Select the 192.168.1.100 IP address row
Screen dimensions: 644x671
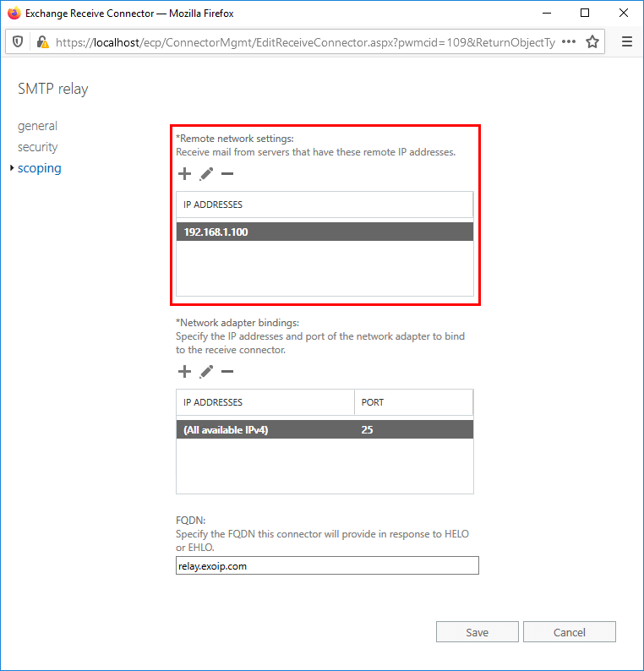325,232
